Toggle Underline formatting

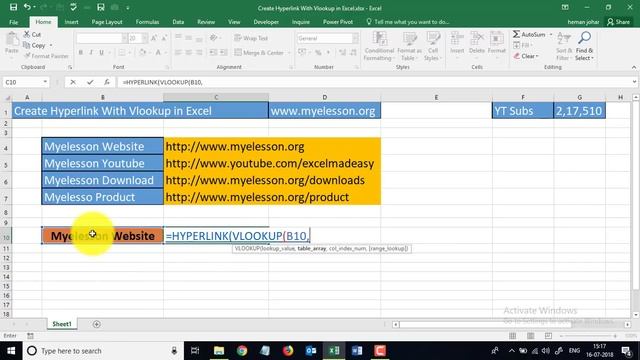(101, 53)
